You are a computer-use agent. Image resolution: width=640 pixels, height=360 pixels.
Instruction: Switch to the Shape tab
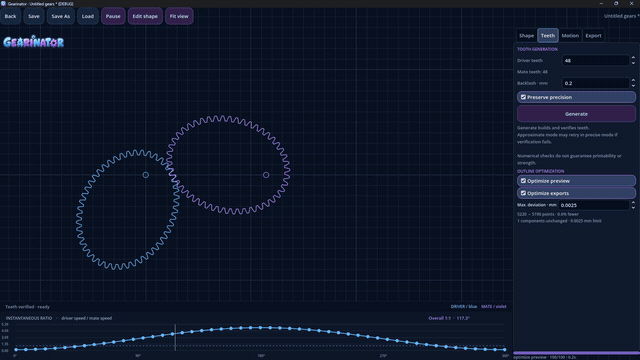tap(527, 36)
